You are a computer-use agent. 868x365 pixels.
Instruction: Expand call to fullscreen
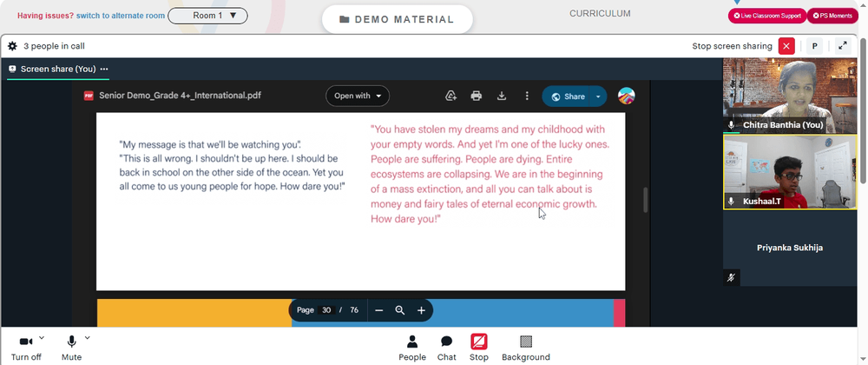click(x=843, y=46)
